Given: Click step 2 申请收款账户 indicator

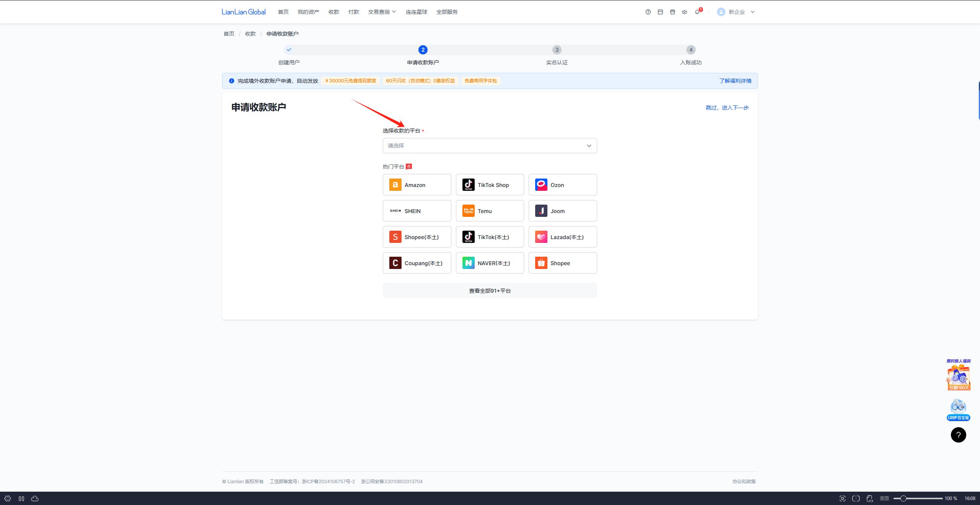Looking at the screenshot, I should 423,50.
